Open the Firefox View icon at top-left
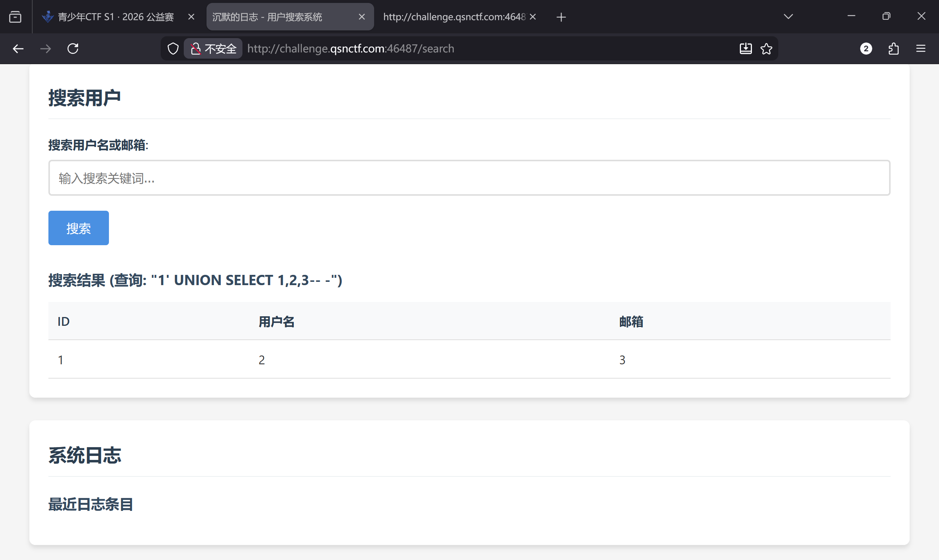The height and width of the screenshot is (560, 939). pyautogui.click(x=15, y=16)
